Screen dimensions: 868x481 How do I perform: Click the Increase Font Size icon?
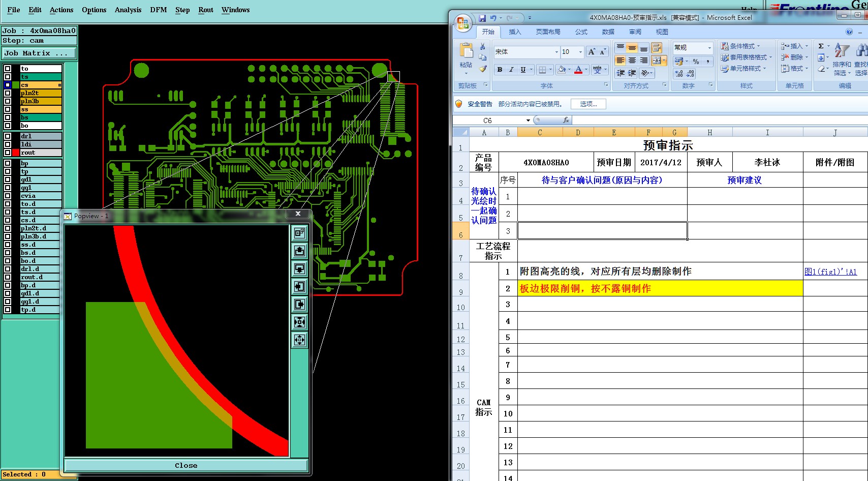[592, 52]
